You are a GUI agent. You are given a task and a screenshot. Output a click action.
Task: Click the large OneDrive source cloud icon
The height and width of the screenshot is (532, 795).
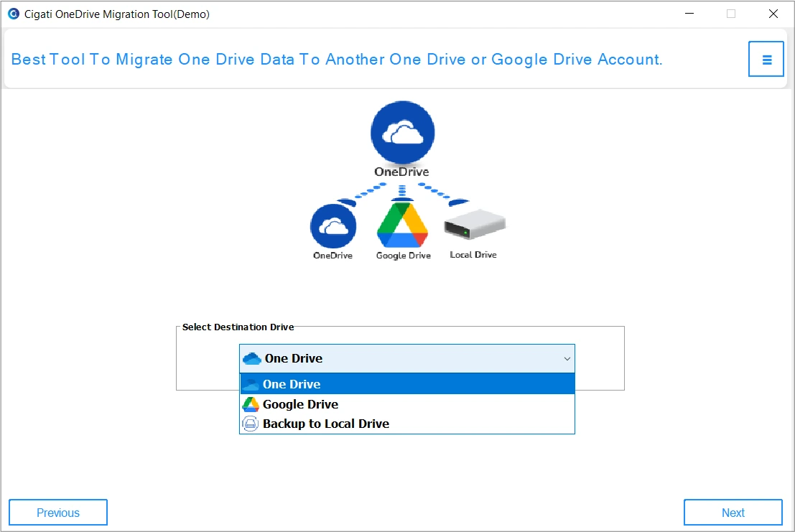(x=402, y=133)
